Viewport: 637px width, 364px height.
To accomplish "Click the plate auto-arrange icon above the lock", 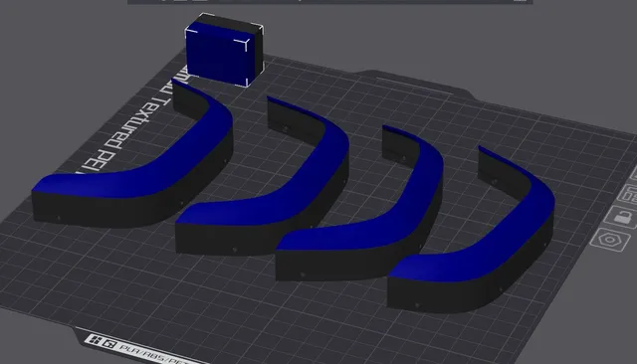I will tap(629, 195).
